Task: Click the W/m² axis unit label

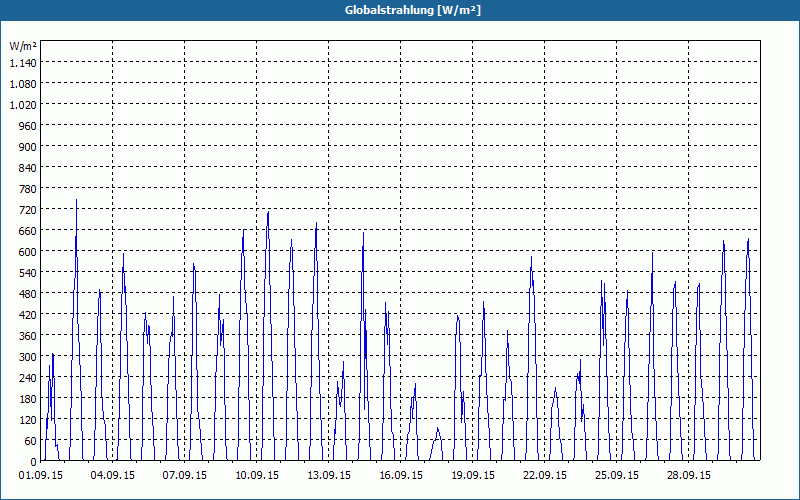Action: coord(23,46)
